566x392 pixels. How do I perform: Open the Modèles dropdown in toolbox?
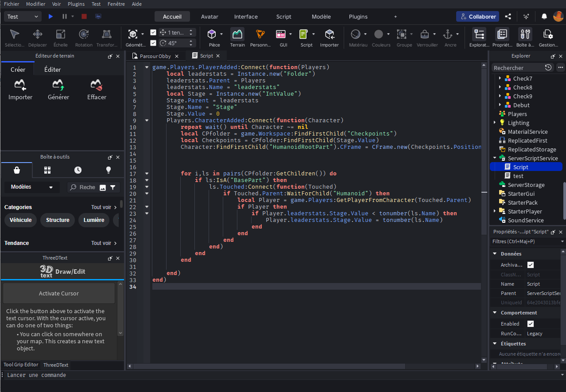coord(31,187)
